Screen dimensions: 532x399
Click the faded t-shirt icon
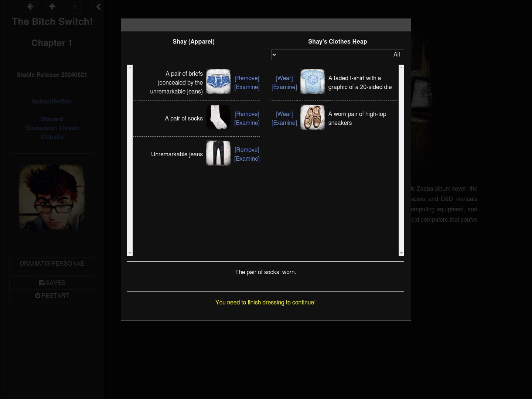[312, 82]
